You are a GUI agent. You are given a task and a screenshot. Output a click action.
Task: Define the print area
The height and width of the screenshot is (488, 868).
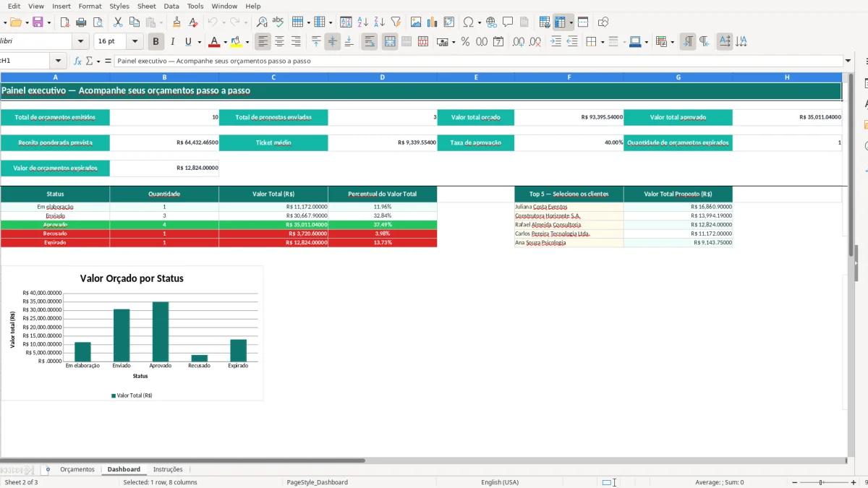pyautogui.click(x=545, y=22)
